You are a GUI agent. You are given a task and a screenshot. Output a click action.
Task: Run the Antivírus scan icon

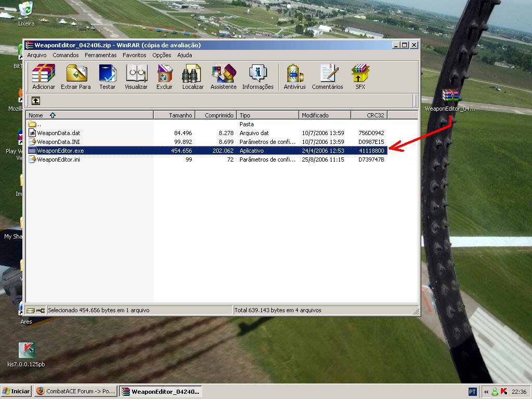295,77
